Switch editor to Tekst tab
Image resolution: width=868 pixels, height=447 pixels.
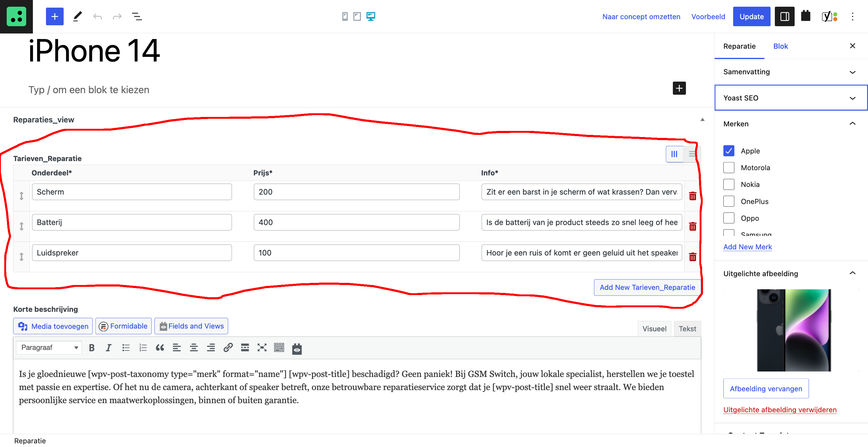coord(687,329)
